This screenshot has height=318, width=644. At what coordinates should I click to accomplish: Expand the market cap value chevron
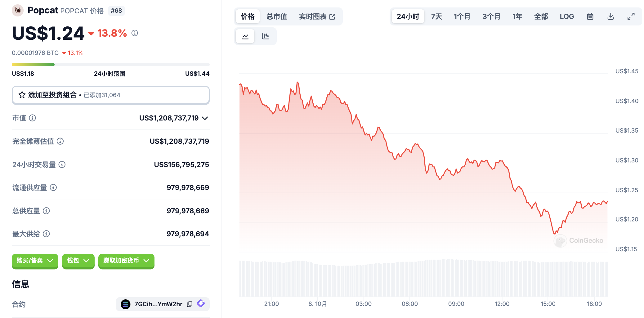[205, 118]
